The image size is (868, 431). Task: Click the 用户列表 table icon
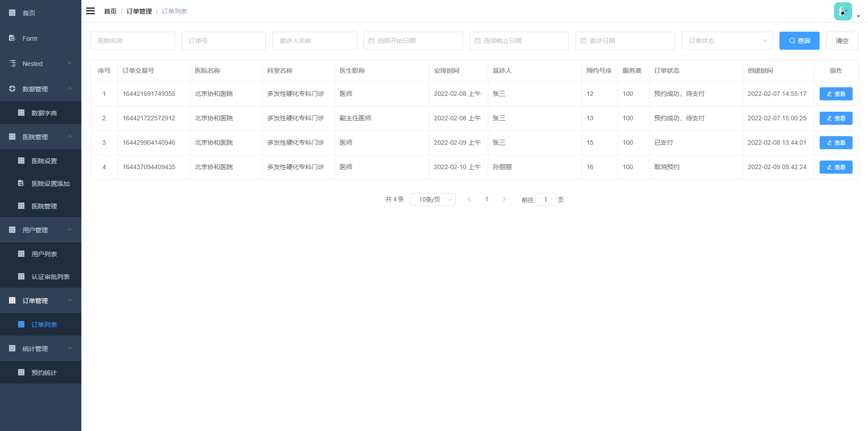pos(21,254)
